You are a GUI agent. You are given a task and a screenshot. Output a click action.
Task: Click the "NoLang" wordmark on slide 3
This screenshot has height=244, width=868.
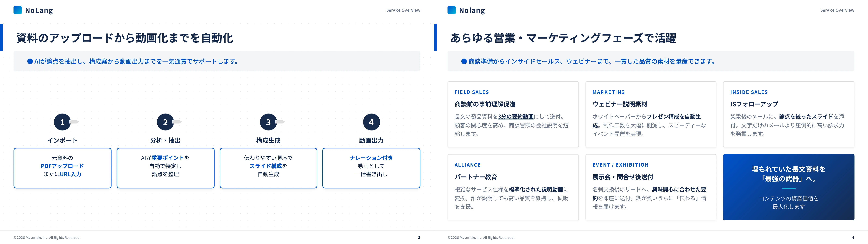pyautogui.click(x=39, y=10)
